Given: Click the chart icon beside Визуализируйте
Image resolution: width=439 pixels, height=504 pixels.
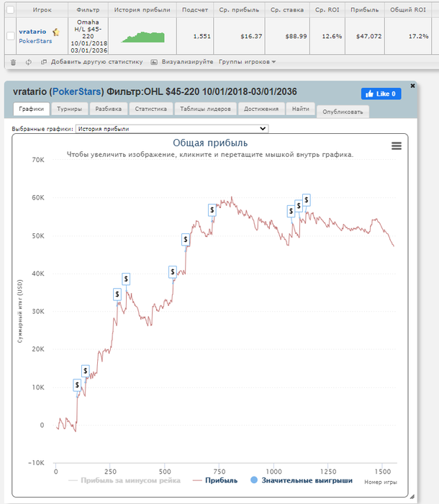Looking at the screenshot, I should pyautogui.click(x=154, y=62).
